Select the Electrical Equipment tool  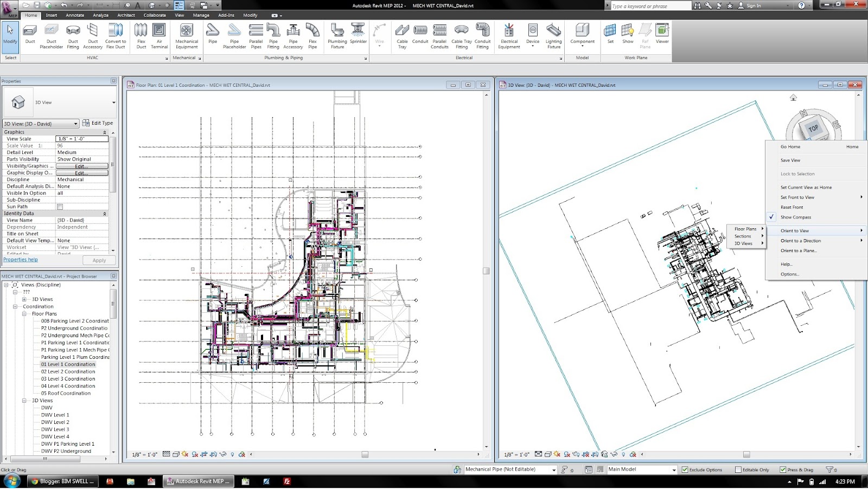[x=508, y=34]
